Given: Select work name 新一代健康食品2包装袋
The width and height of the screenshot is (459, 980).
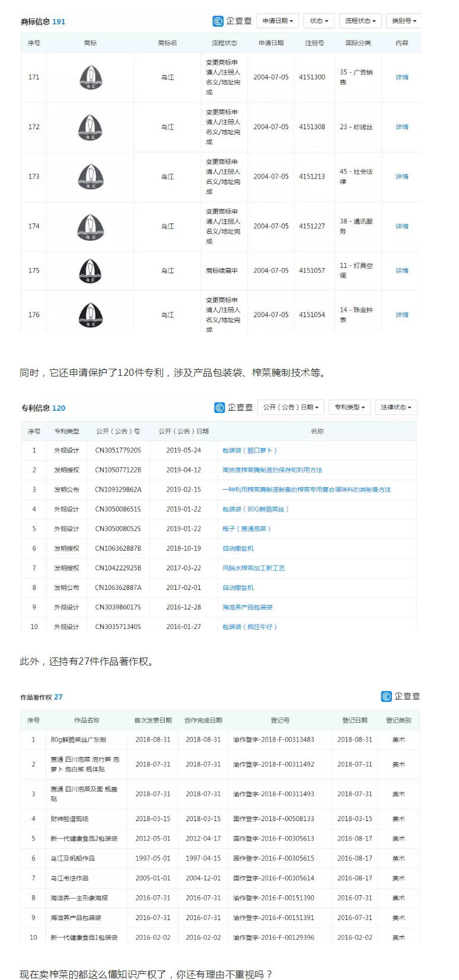Looking at the screenshot, I should 84,839.
